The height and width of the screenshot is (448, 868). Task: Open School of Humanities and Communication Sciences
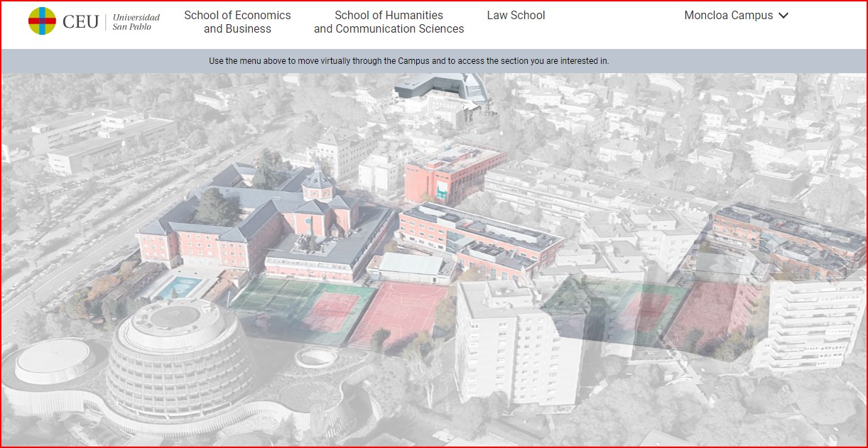pos(389,22)
